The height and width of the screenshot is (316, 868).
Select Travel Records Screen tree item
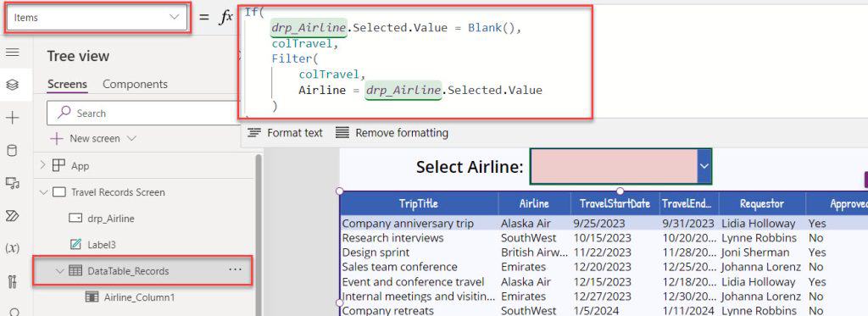(118, 192)
